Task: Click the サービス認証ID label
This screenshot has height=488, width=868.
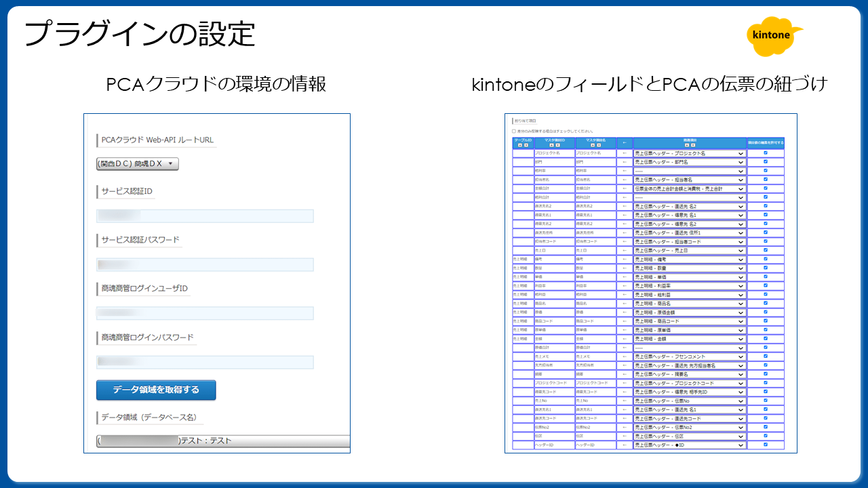Action: click(127, 192)
